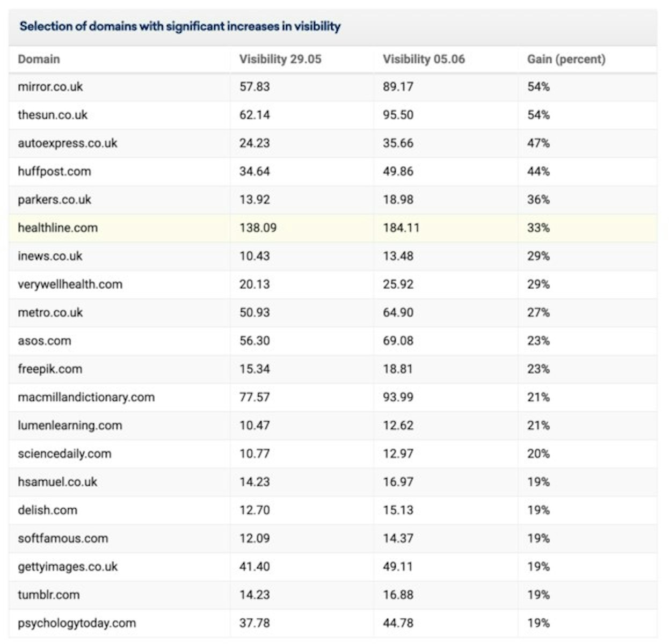Click macmillandictionary.com in the table

pos(86,398)
